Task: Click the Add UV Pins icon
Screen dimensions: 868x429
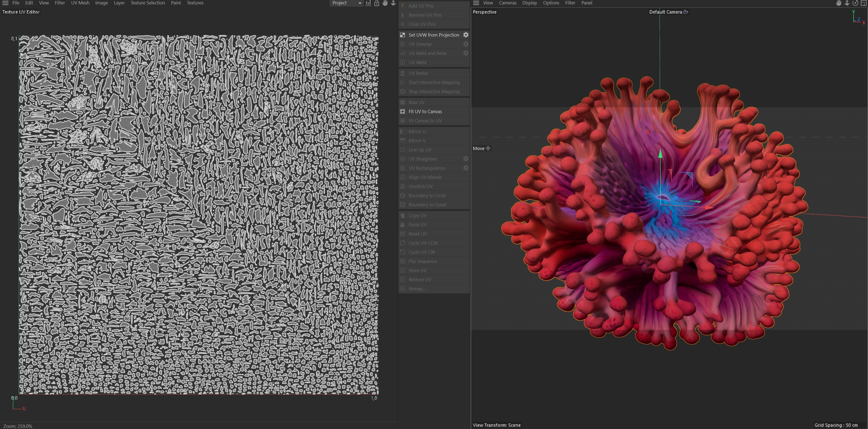Action: click(x=402, y=6)
